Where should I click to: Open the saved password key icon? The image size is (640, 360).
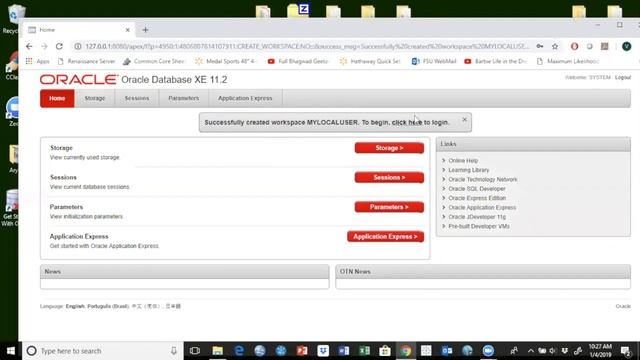[x=540, y=47]
